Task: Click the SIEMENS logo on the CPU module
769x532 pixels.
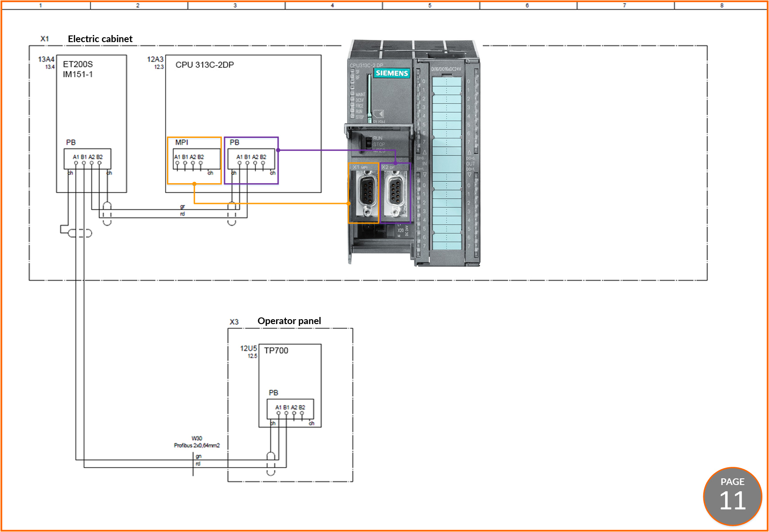Action: [392, 73]
